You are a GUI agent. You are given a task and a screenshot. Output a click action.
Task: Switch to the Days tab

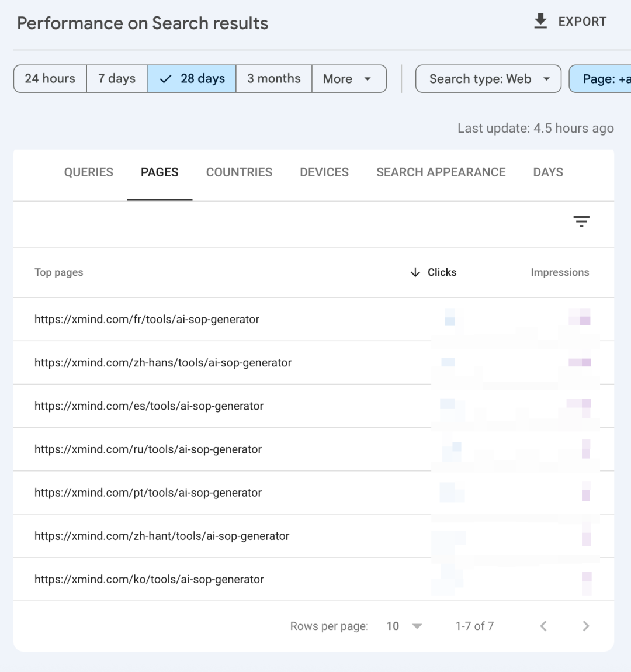point(548,172)
